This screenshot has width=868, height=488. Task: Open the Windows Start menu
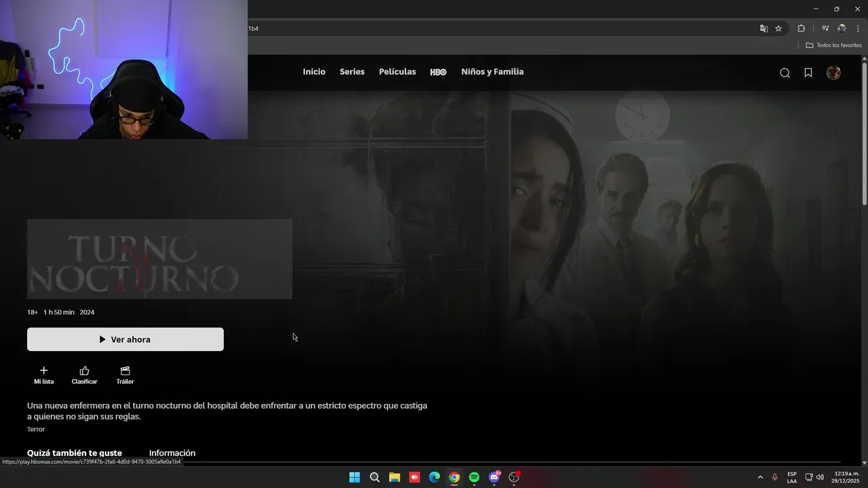[x=355, y=477]
